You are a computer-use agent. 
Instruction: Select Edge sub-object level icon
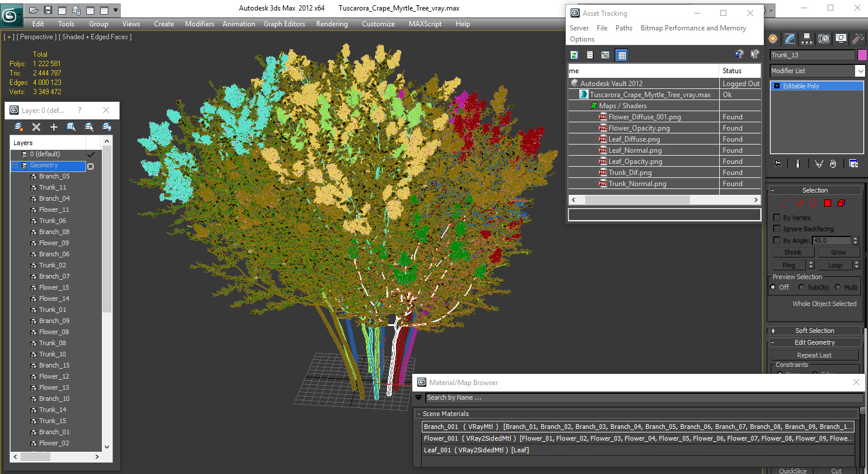pos(799,203)
